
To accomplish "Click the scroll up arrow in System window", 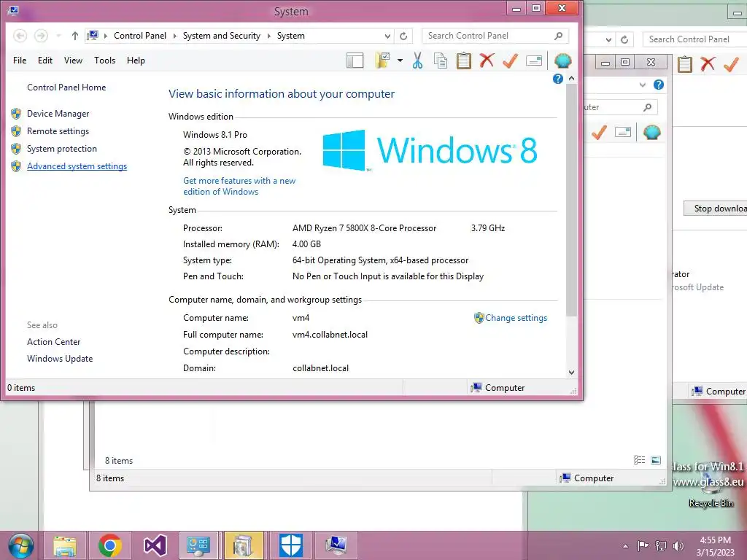I will (x=572, y=78).
